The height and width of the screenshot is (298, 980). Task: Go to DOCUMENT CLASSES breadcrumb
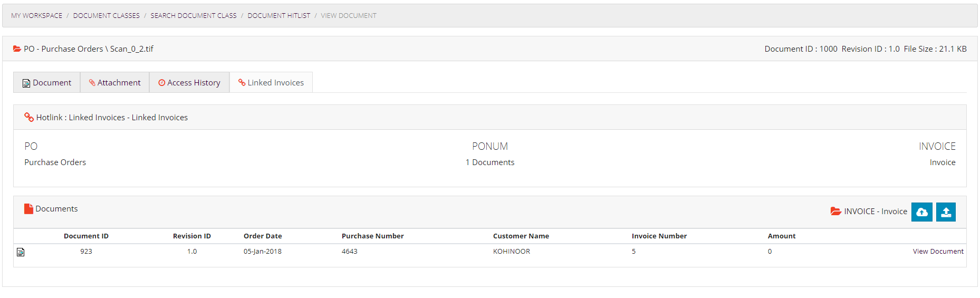(x=106, y=16)
